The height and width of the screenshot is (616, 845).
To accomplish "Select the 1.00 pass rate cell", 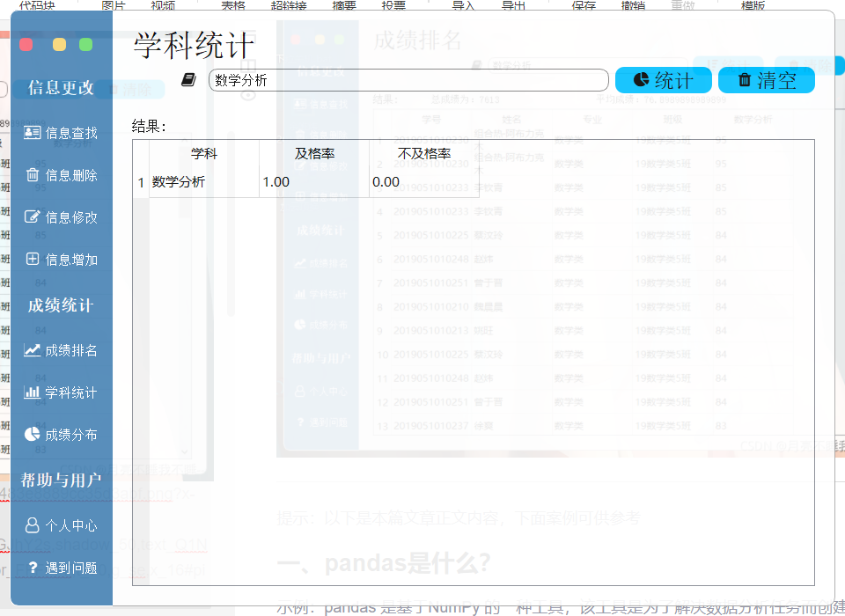I will tap(314, 182).
